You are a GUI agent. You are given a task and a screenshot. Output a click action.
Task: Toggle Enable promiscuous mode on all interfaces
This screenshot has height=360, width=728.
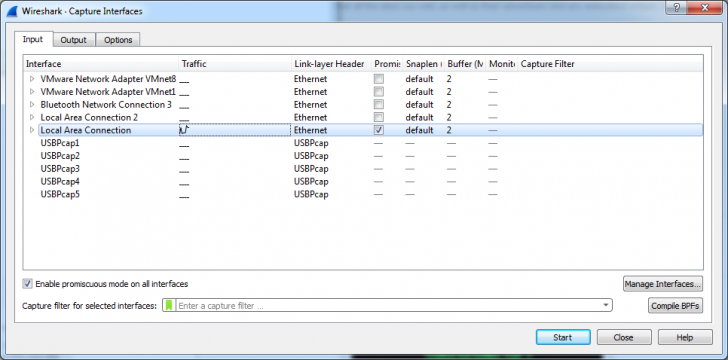coord(27,283)
